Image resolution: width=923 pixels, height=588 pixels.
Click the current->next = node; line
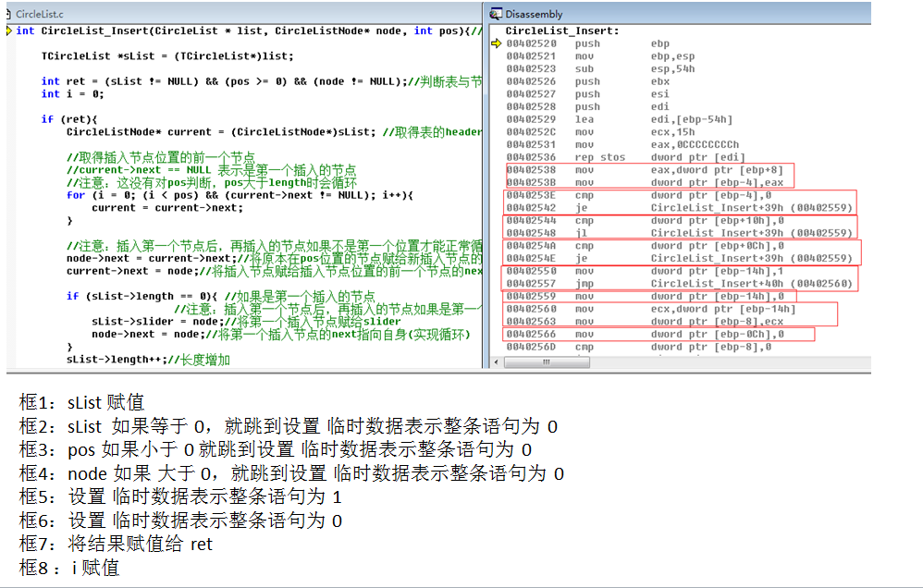(274, 271)
